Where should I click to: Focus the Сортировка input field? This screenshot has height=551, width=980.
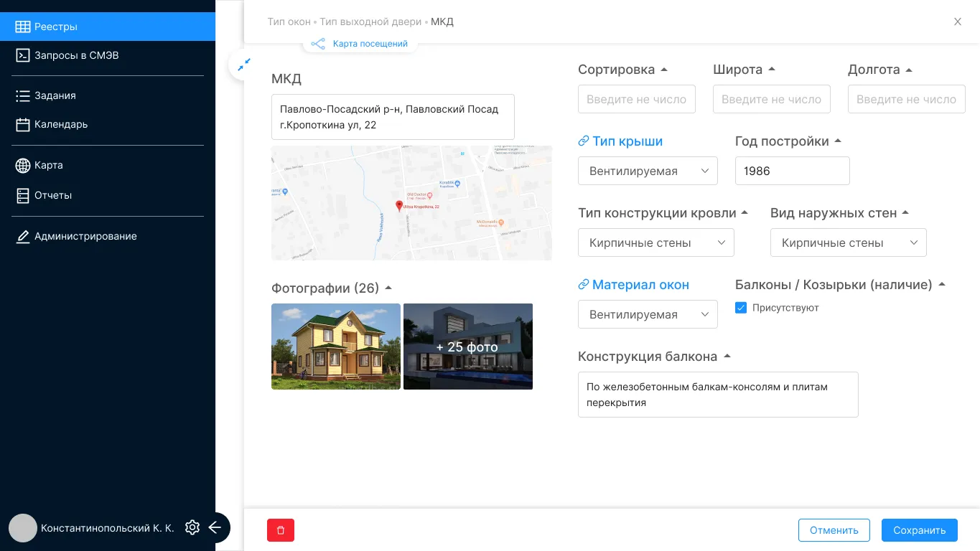637,99
